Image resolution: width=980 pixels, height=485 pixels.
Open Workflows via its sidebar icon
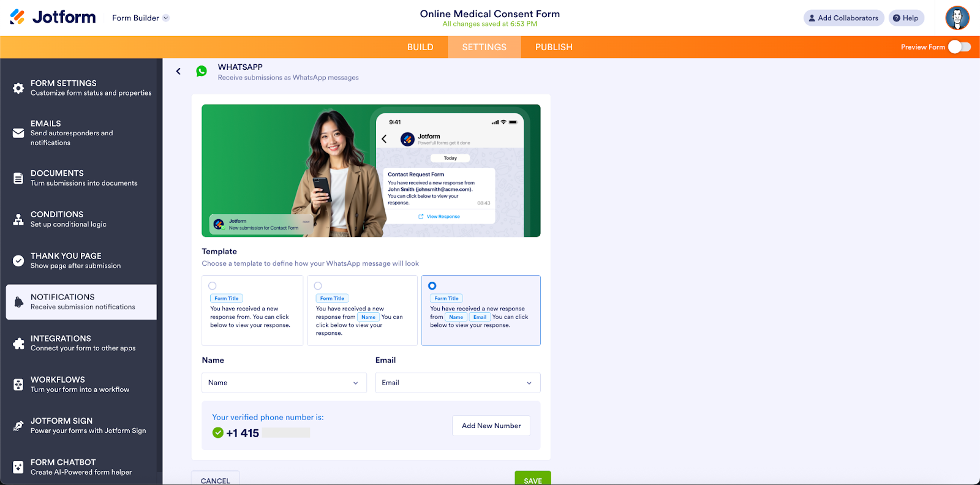[x=18, y=385]
